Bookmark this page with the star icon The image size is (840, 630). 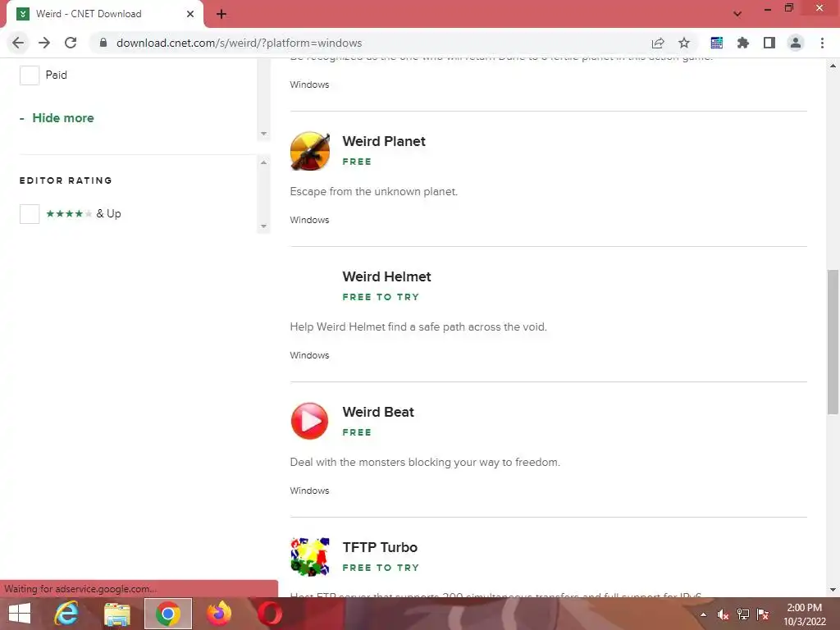point(684,43)
